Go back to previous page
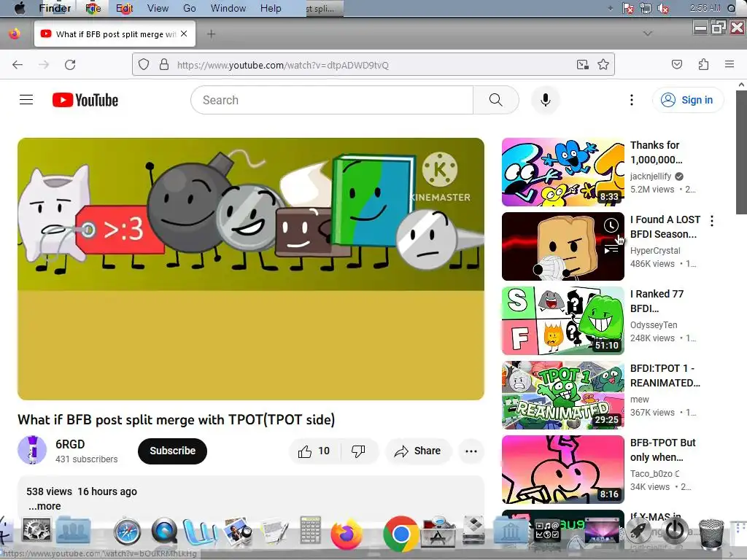 point(18,65)
